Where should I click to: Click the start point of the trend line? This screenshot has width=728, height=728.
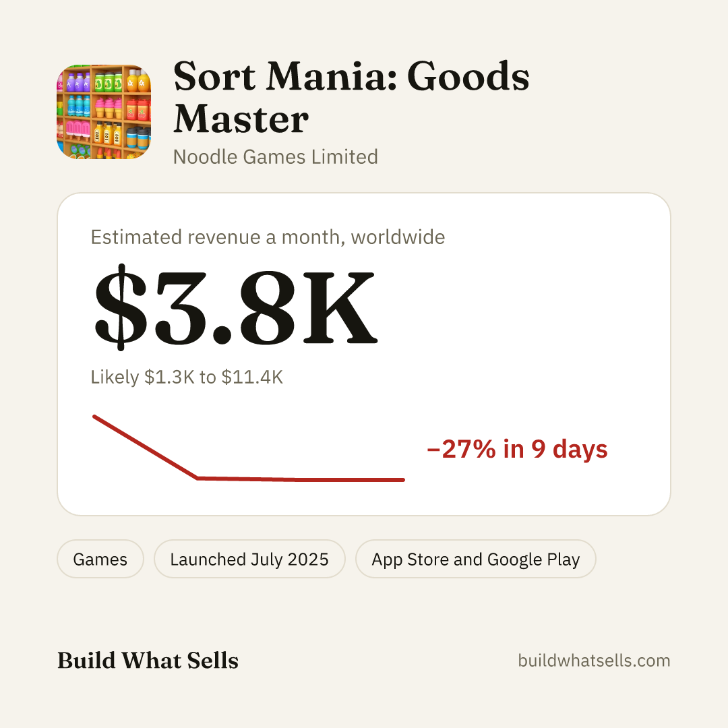(94, 417)
